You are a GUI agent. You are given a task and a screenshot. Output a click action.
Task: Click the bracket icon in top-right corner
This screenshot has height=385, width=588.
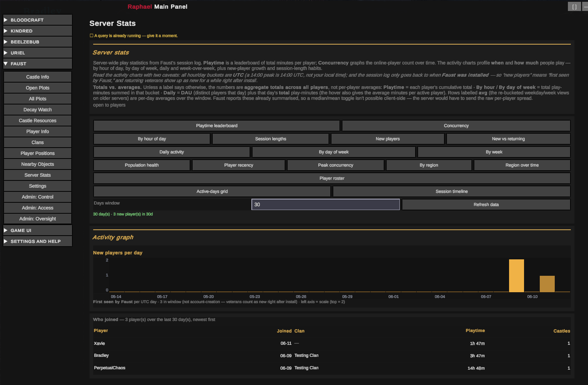pyautogui.click(x=574, y=7)
